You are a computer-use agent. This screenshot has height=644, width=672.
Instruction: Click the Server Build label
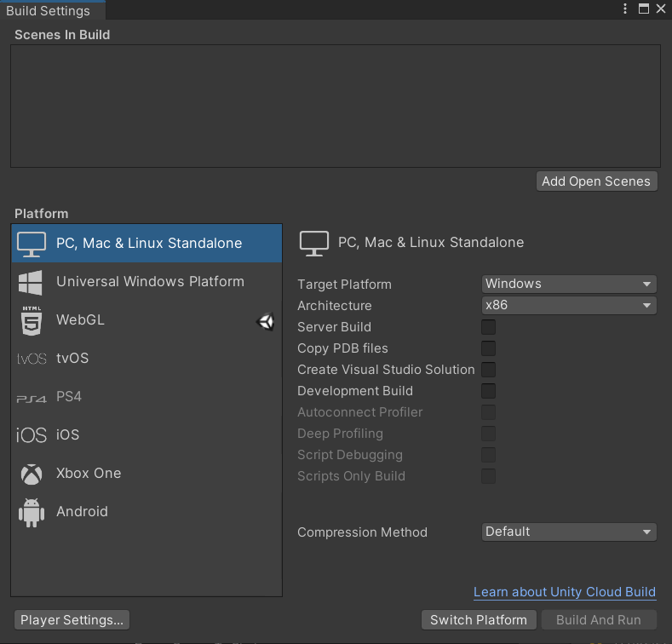pyautogui.click(x=334, y=327)
